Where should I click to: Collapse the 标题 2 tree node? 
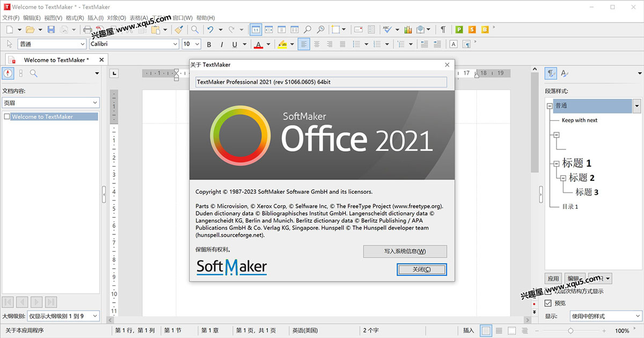tap(563, 178)
